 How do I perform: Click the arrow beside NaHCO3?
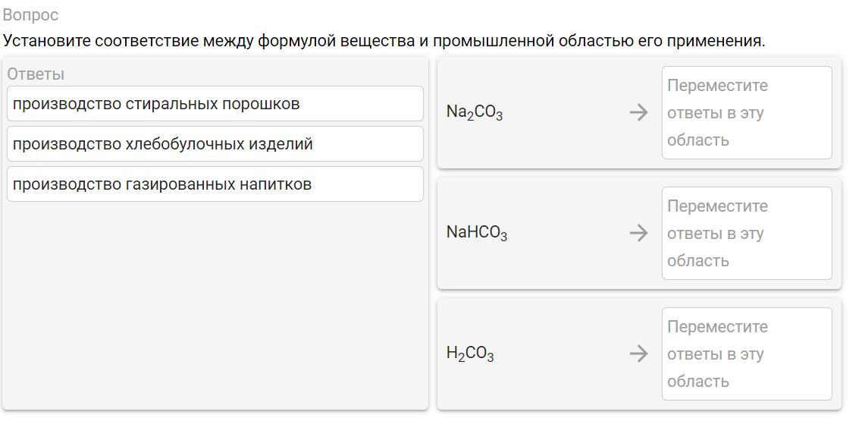638,233
